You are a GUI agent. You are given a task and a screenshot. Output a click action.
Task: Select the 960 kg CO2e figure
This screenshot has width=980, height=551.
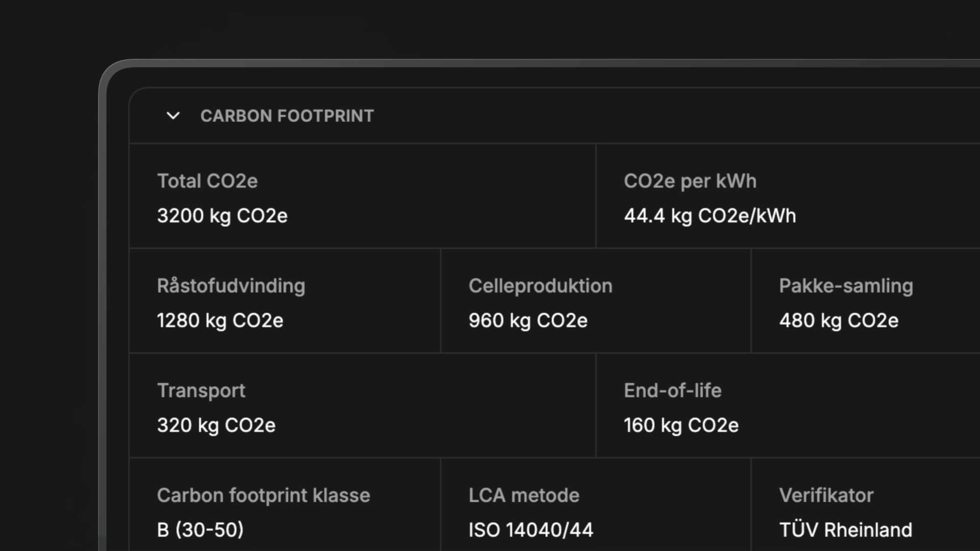tap(528, 320)
